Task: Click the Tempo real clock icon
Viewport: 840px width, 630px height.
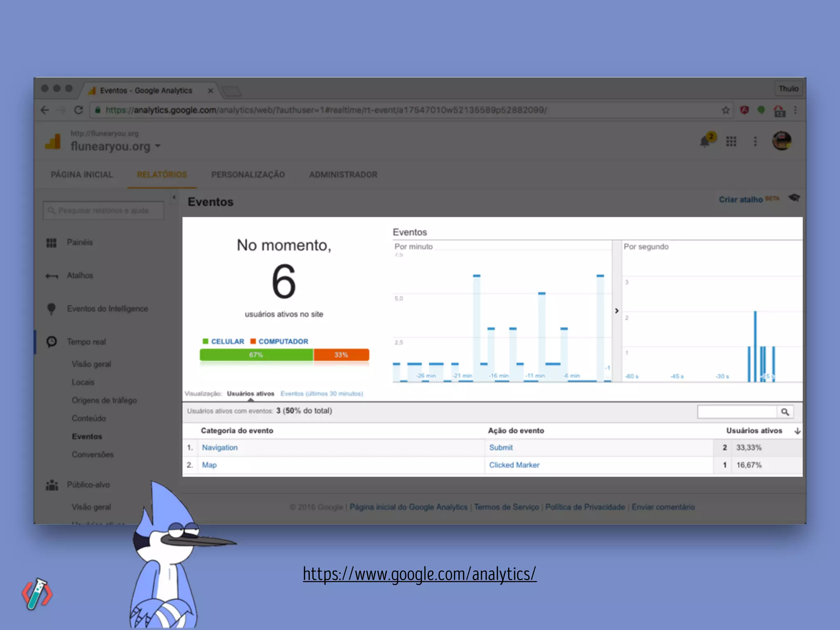Action: 52,342
